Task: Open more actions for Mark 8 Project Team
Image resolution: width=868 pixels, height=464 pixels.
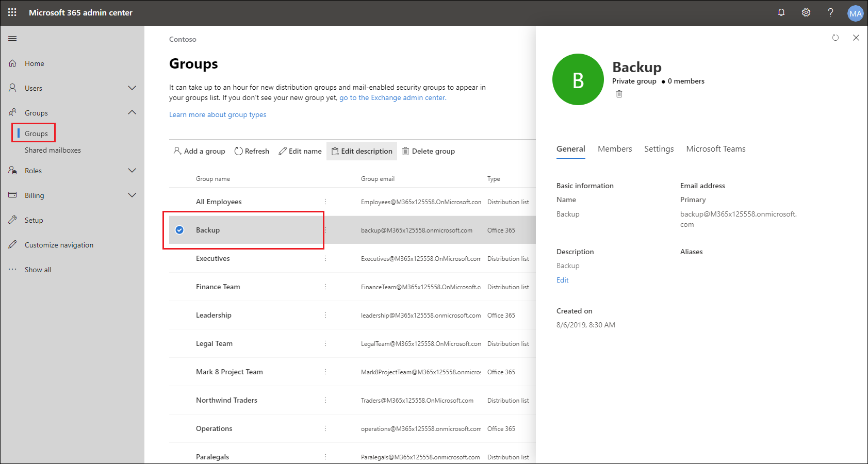Action: point(325,372)
